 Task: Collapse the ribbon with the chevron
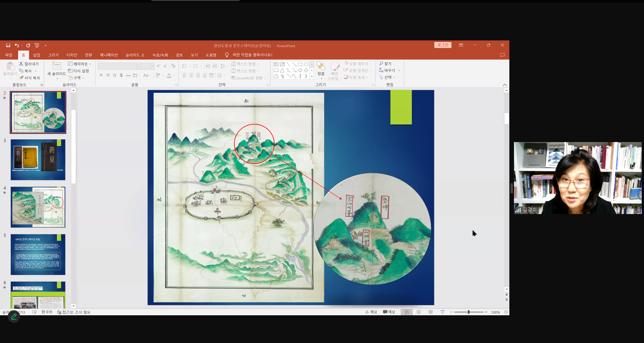[505, 85]
